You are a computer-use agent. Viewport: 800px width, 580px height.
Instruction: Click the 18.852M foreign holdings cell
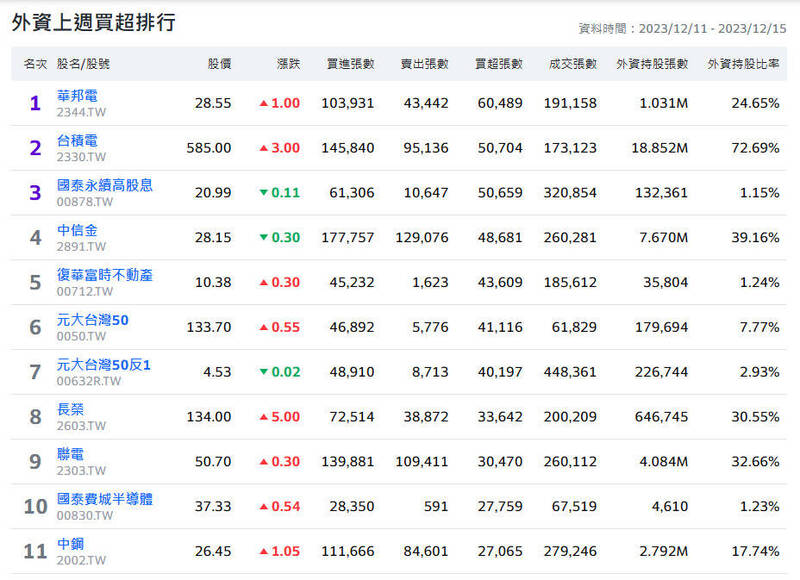659,148
